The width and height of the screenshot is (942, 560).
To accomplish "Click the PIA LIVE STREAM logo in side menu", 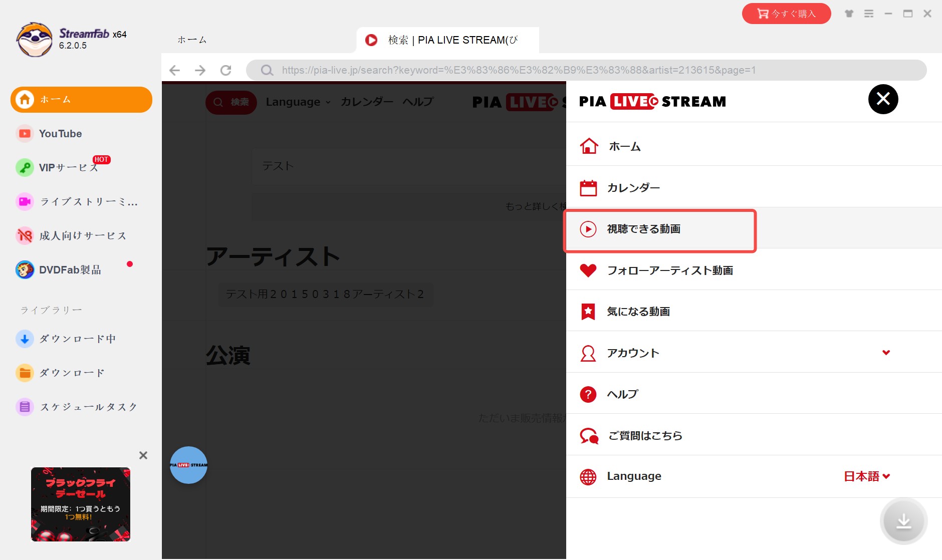I will (x=652, y=102).
